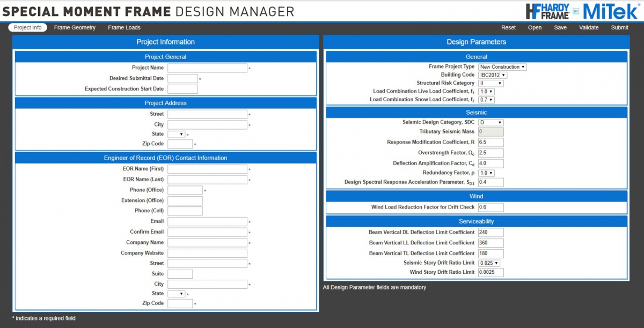Click the Tributary Seismic Mass field
Image resolution: width=644 pixels, height=328 pixels.
click(x=491, y=131)
